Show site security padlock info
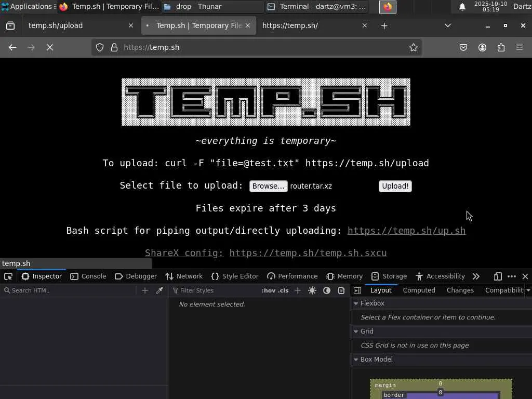The width and height of the screenshot is (532, 399). (x=114, y=47)
